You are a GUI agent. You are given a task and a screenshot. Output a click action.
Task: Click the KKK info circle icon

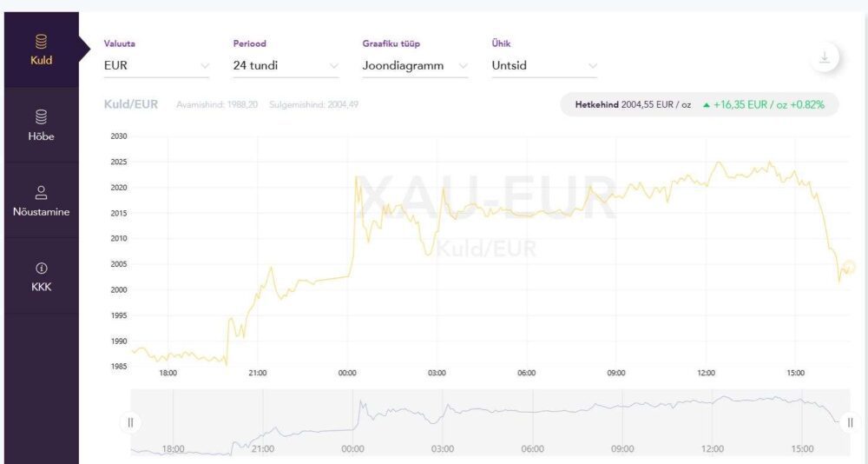click(41, 268)
